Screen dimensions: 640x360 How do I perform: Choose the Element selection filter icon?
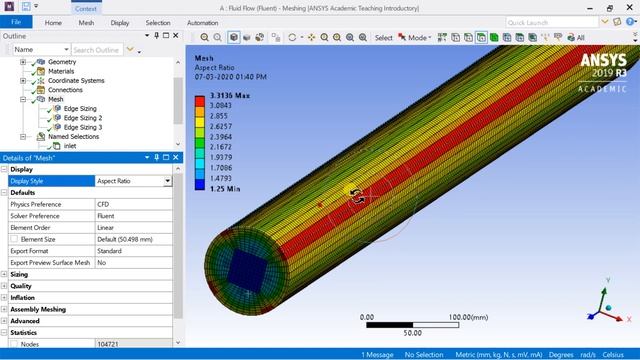tap(533, 38)
